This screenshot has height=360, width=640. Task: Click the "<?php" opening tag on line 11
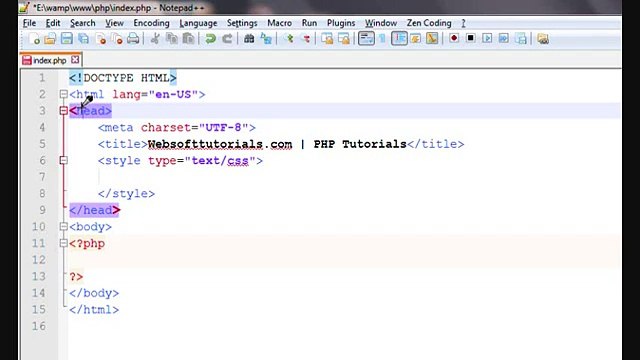coord(87,244)
